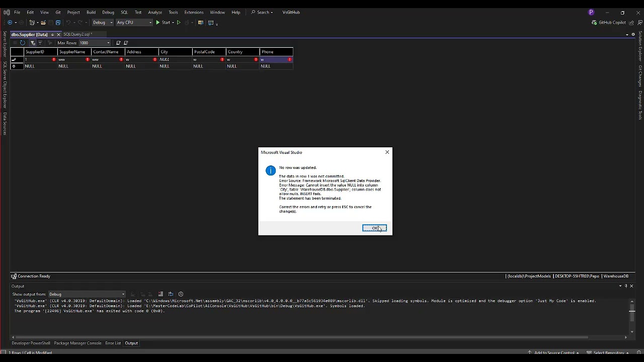
Task: Click the blue information icon in dialog
Action: (x=271, y=171)
